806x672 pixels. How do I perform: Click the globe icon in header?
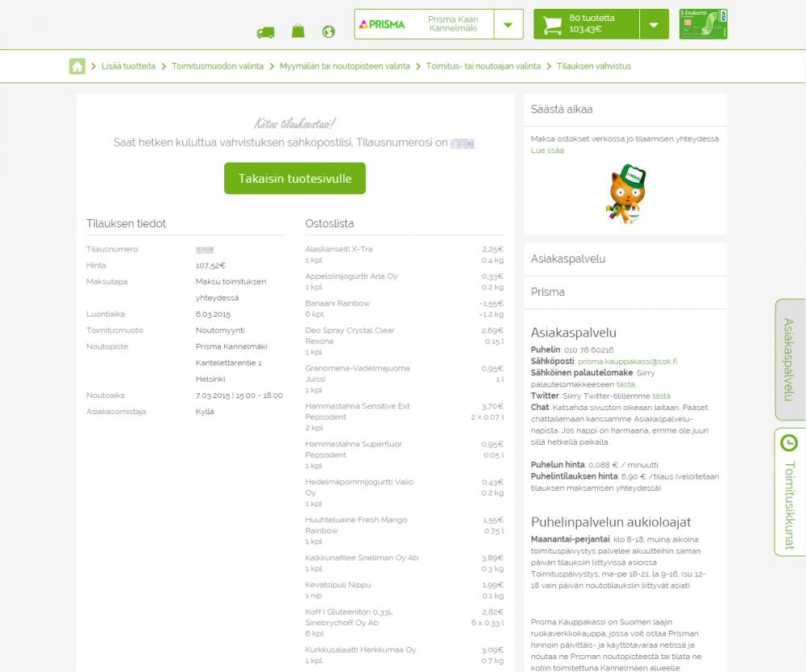click(329, 32)
